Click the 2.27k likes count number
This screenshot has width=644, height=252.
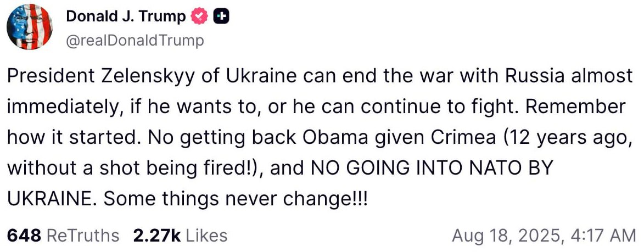(157, 236)
